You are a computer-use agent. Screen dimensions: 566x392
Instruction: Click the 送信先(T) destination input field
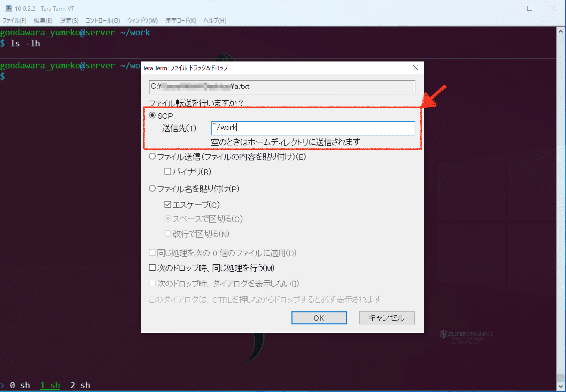click(x=313, y=128)
